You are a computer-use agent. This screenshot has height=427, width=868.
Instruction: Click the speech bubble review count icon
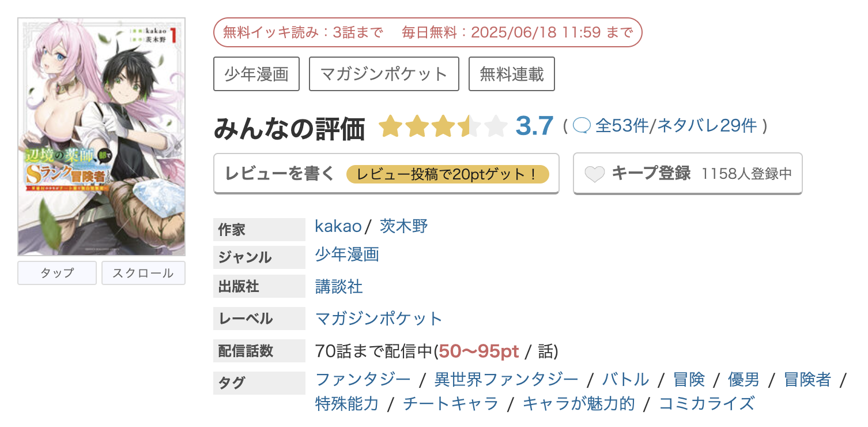tap(582, 125)
